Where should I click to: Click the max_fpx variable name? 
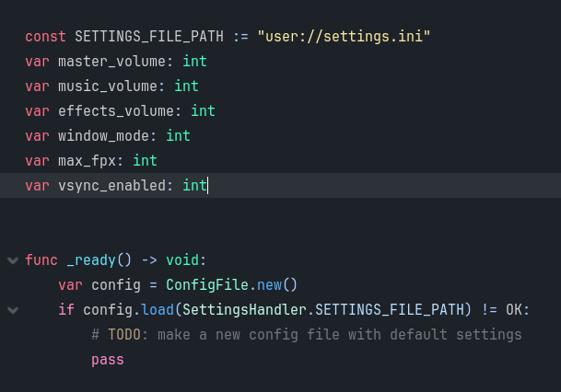coord(87,161)
